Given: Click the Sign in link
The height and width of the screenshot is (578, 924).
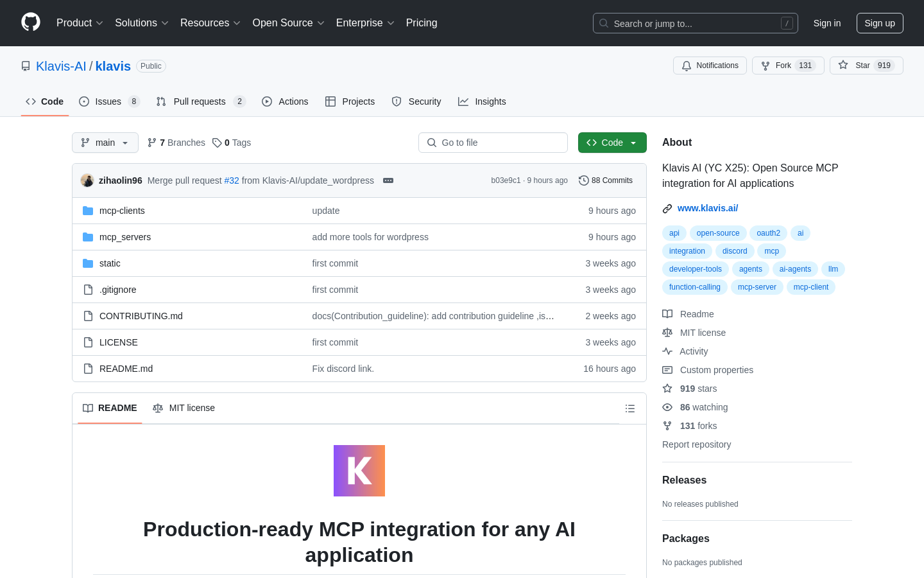Looking at the screenshot, I should [827, 23].
